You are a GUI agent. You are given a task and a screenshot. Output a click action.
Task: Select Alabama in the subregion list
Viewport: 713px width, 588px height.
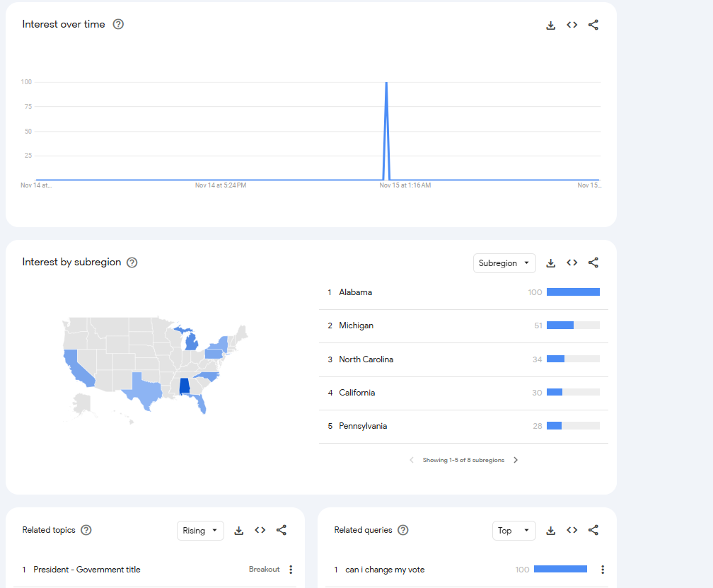(355, 292)
